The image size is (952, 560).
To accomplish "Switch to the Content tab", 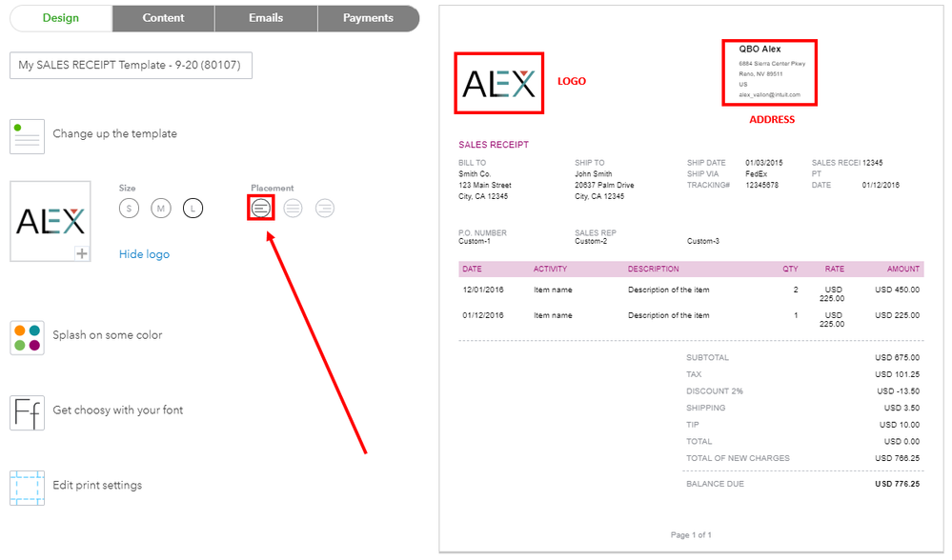I will point(163,18).
